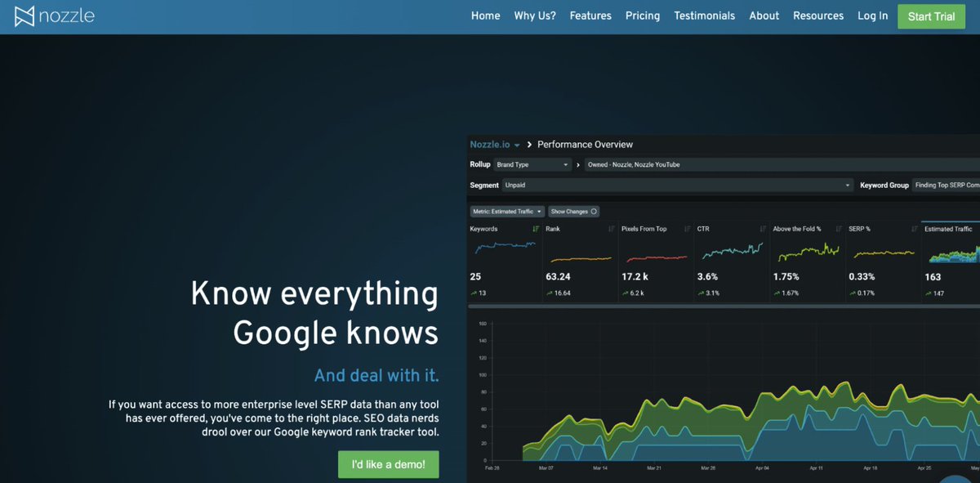Open the Resources nav item
The image size is (980, 483).
(818, 16)
